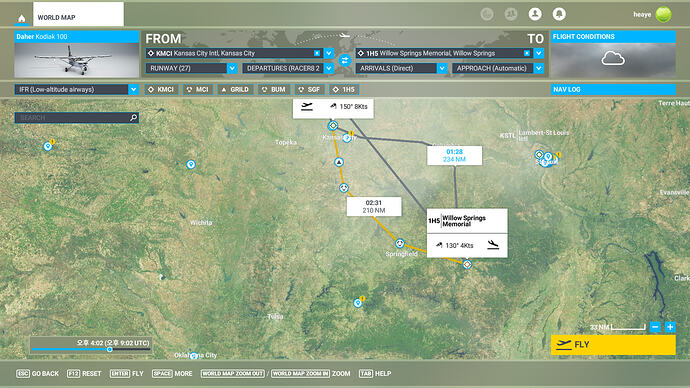Click the GRILD triangle waypoint on the route
This screenshot has height=388, width=690.
click(x=338, y=162)
